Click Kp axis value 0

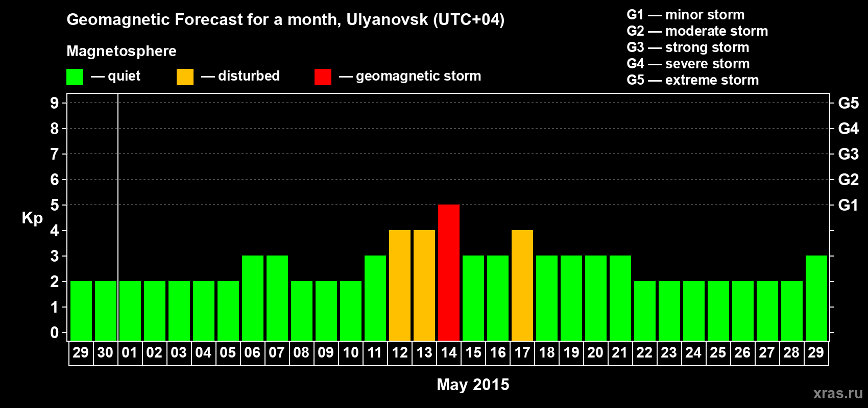click(55, 333)
